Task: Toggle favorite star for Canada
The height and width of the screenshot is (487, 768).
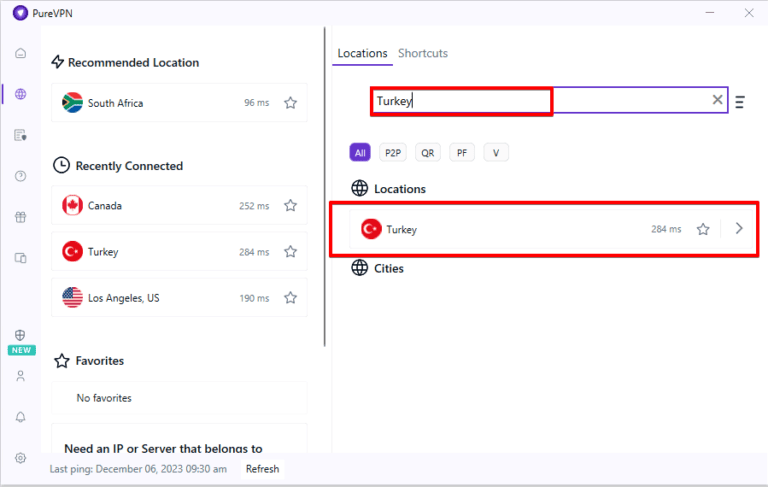Action: click(290, 206)
